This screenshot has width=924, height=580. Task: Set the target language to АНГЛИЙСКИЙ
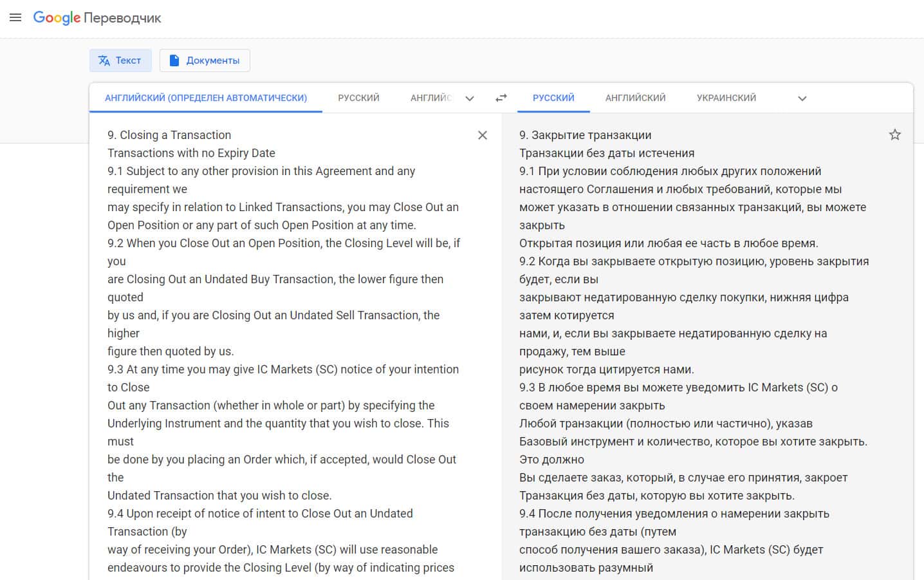tap(636, 98)
